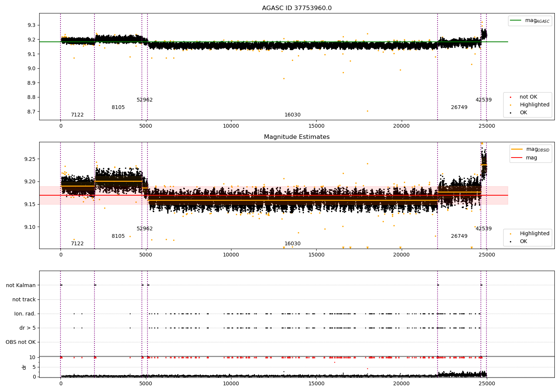560x392 pixels.
Task: Click OBSID label 26749 in Magnitude Estimates plot
Action: 459,236
